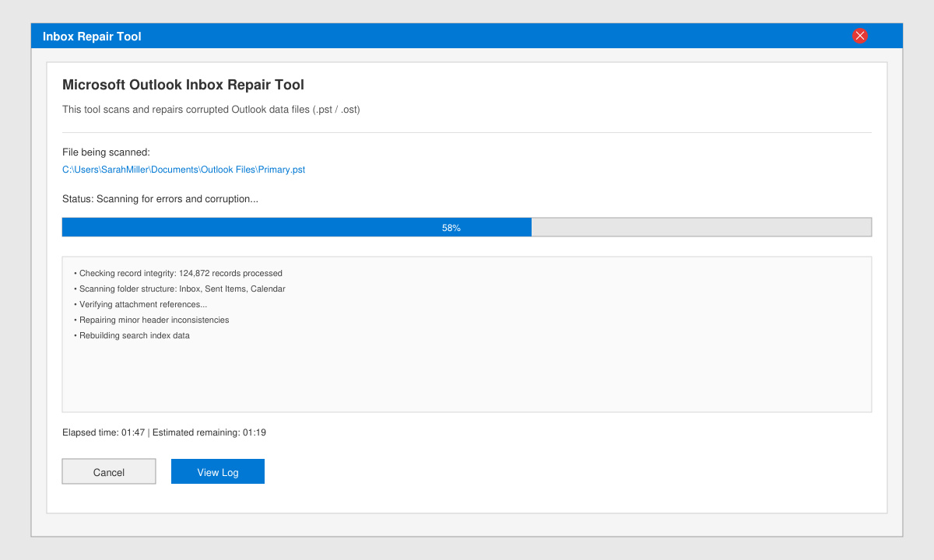Click the 'Elapsed time: 01:47' text
Image resolution: width=934 pixels, height=560 pixels.
pyautogui.click(x=104, y=432)
